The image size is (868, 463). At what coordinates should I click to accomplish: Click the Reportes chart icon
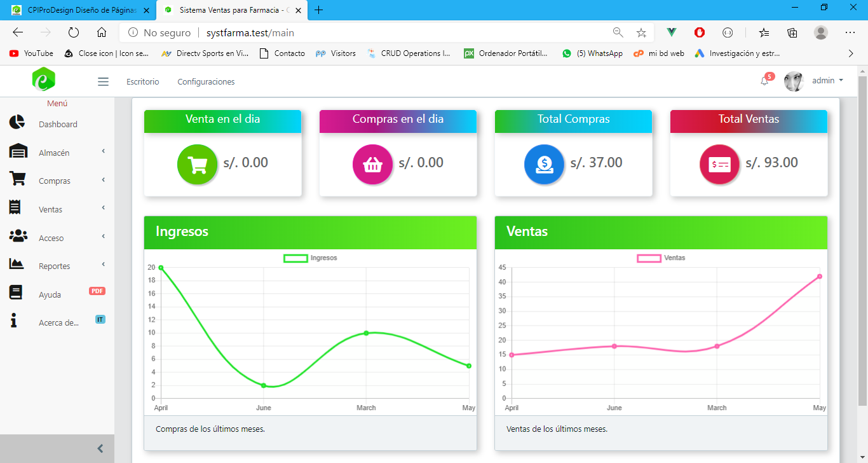click(x=17, y=263)
